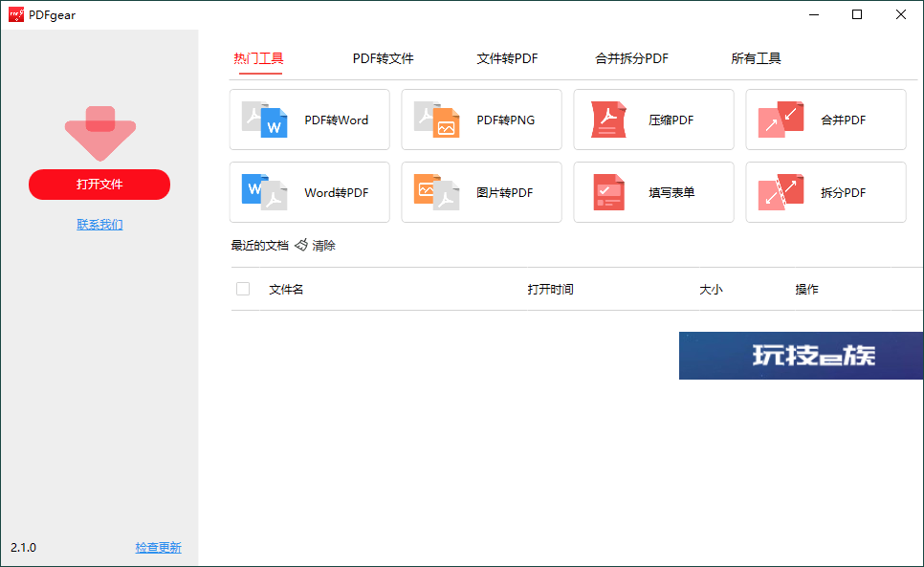Click the PDF转Word tool icon
This screenshot has width=924, height=567.
coord(265,120)
